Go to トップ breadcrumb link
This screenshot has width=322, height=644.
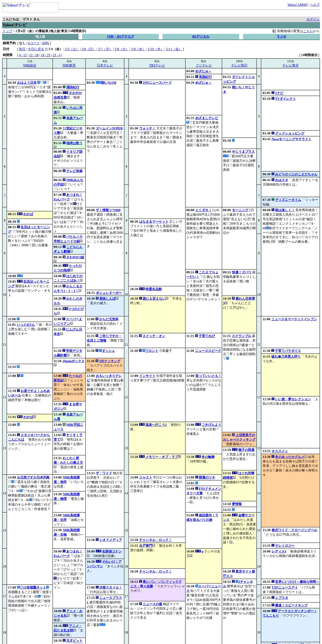coord(7,31)
